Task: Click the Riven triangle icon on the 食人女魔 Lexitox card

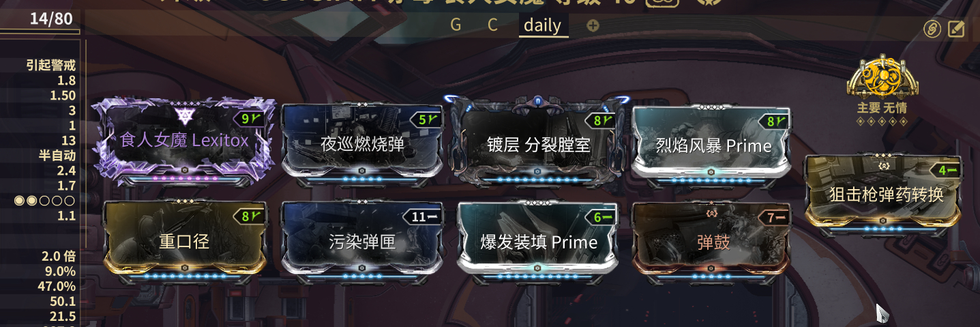Action: (x=184, y=115)
